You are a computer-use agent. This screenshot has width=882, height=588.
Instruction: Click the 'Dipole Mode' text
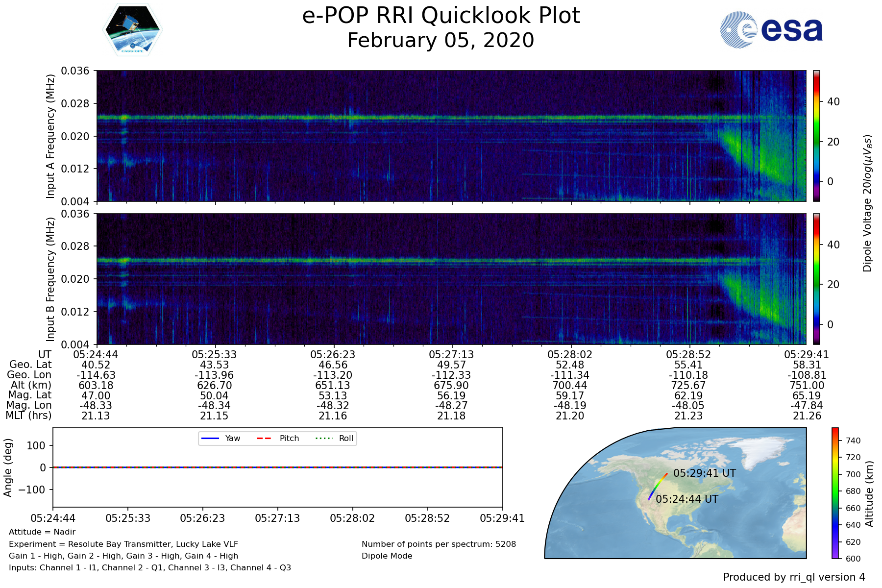click(387, 556)
